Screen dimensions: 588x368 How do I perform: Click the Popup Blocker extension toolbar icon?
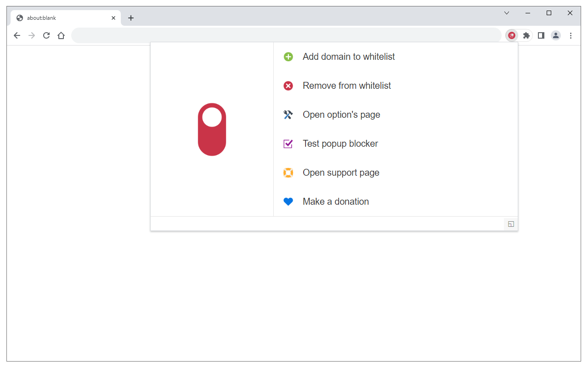tap(512, 35)
